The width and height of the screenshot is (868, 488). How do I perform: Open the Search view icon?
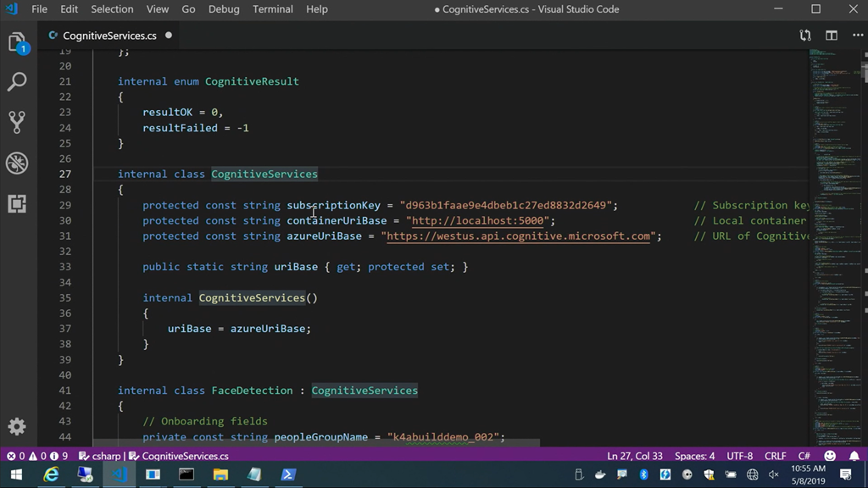[x=17, y=82]
